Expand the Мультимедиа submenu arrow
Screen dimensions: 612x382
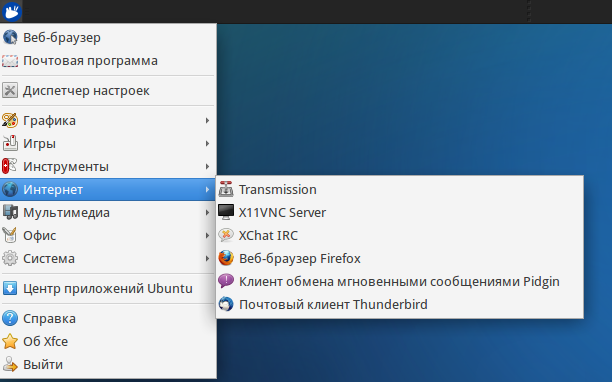(207, 213)
